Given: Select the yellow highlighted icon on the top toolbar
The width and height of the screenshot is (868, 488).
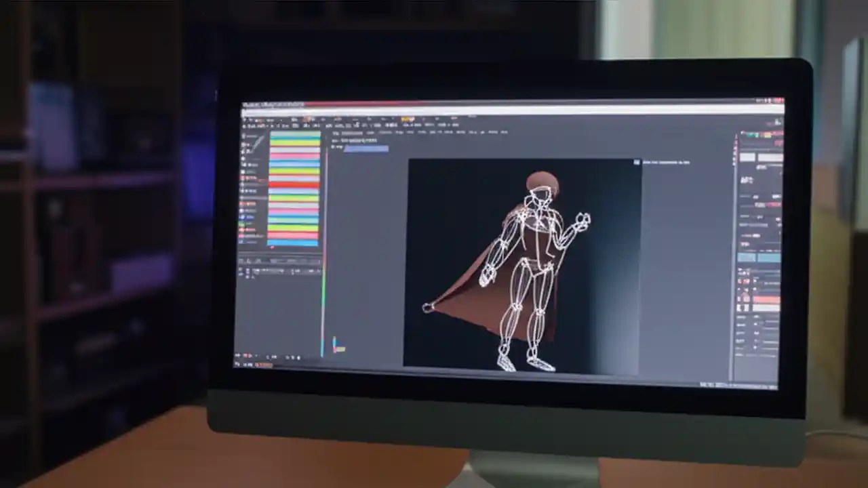Looking at the screenshot, I should pyautogui.click(x=405, y=119).
